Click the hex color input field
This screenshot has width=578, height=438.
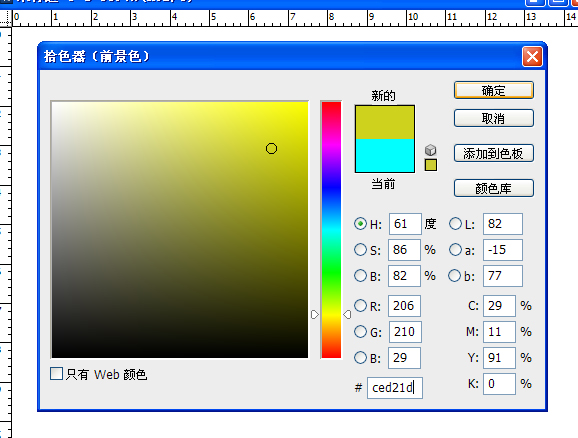click(395, 387)
